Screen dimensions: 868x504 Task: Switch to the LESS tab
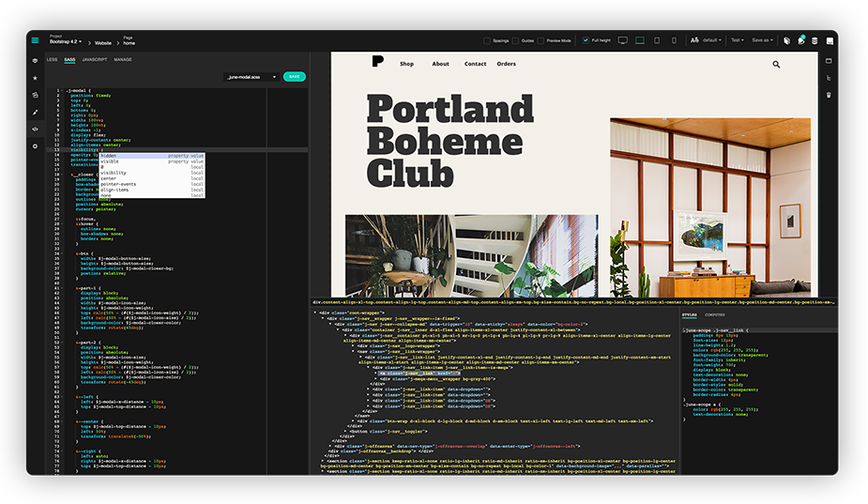tap(52, 60)
